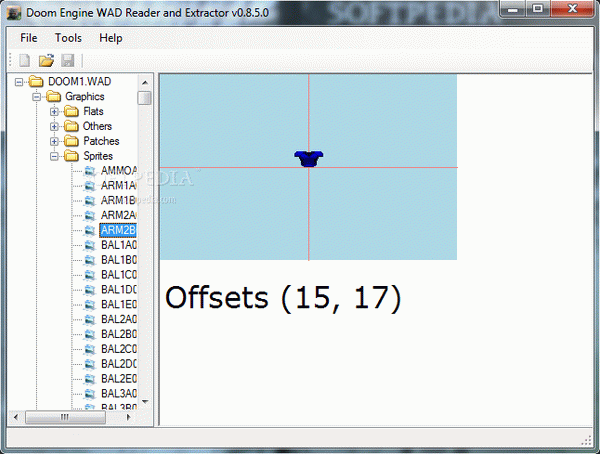Click the BAL3A0 sprite image icon
The width and height of the screenshot is (600, 454).
(x=90, y=394)
